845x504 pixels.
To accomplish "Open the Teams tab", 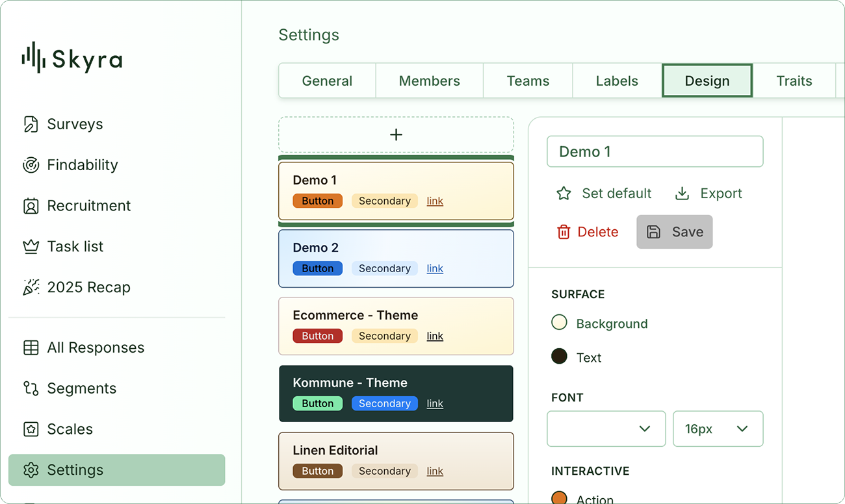I will (528, 81).
